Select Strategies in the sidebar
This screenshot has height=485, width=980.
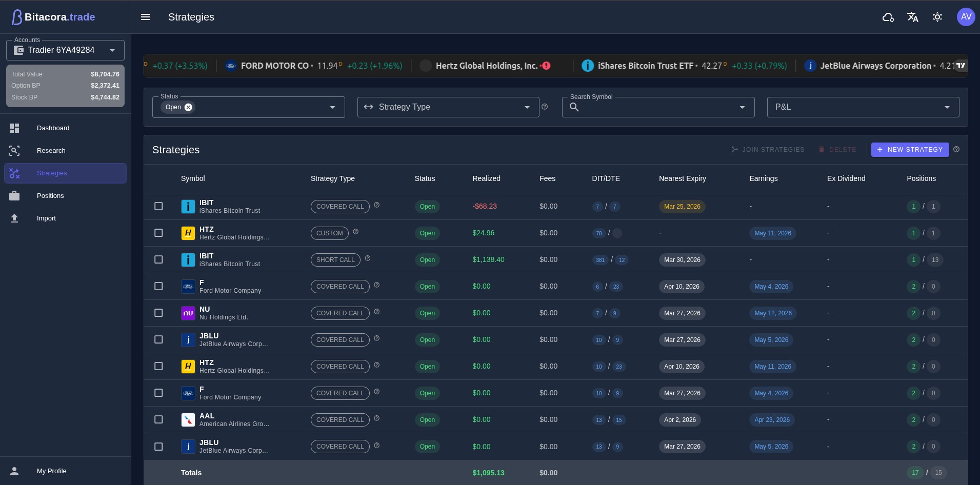pyautogui.click(x=52, y=173)
